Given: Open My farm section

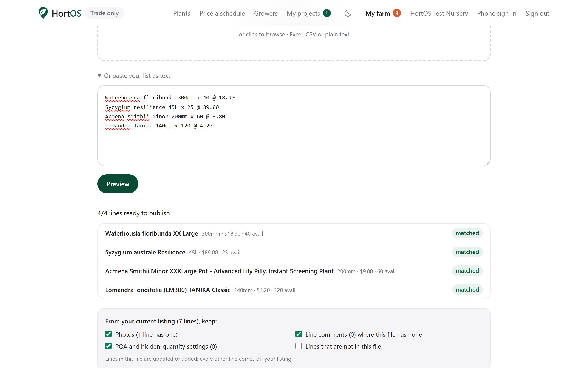Looking at the screenshot, I should pos(378,13).
